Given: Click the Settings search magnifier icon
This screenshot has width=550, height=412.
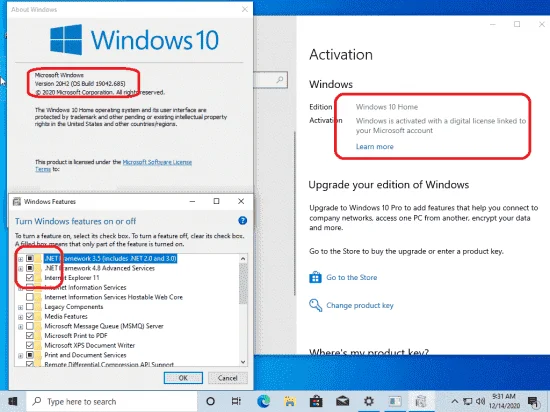Looking at the screenshot, I should point(280,80).
